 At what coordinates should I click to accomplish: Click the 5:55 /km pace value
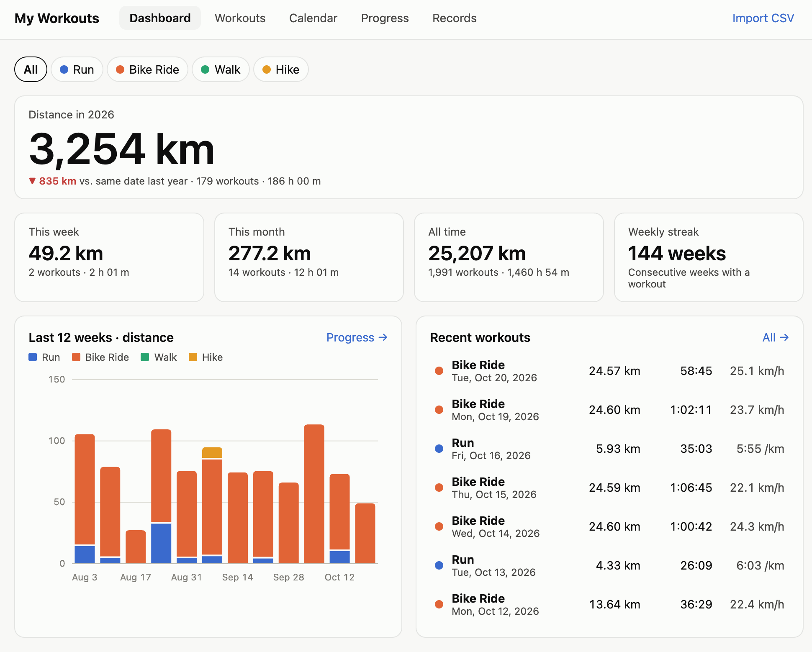click(760, 449)
